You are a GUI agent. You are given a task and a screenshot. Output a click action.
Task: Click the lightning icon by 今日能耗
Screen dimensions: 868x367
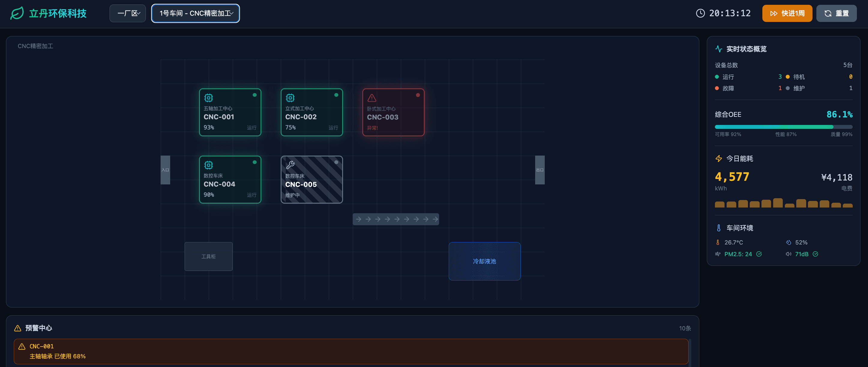[719, 159]
